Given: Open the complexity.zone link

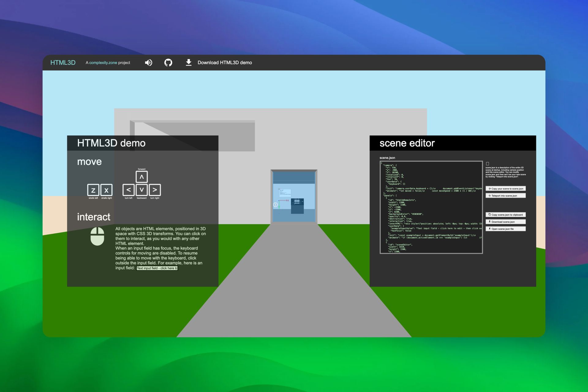Looking at the screenshot, I should pyautogui.click(x=103, y=63).
